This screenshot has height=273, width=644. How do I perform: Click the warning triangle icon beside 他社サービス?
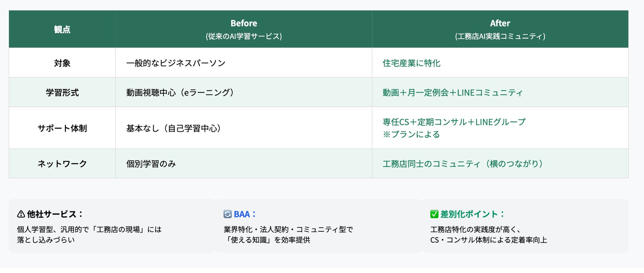point(21,214)
